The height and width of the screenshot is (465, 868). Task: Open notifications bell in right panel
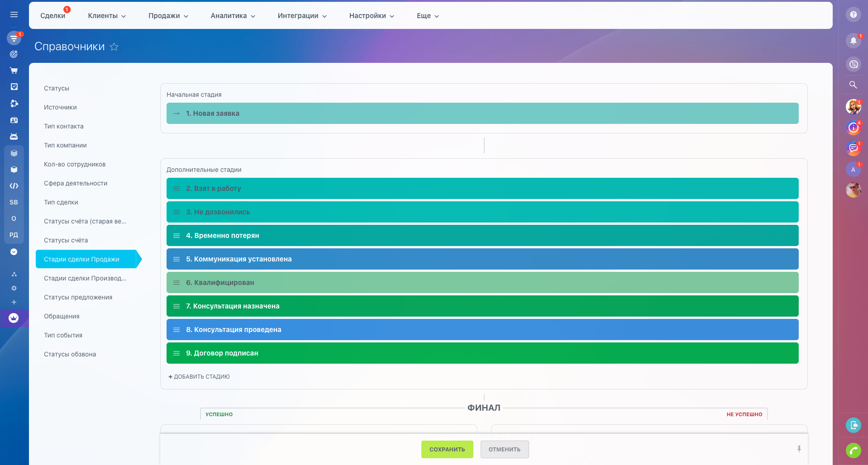pos(853,41)
